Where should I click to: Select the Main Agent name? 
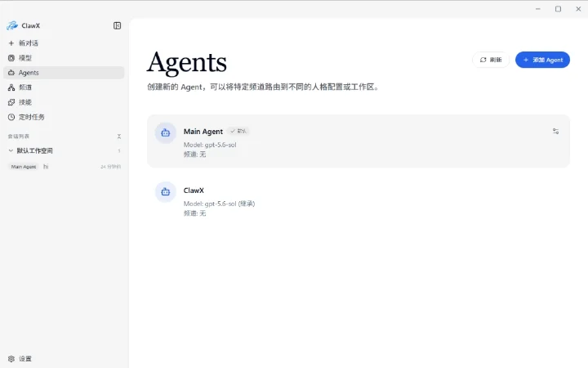click(203, 132)
